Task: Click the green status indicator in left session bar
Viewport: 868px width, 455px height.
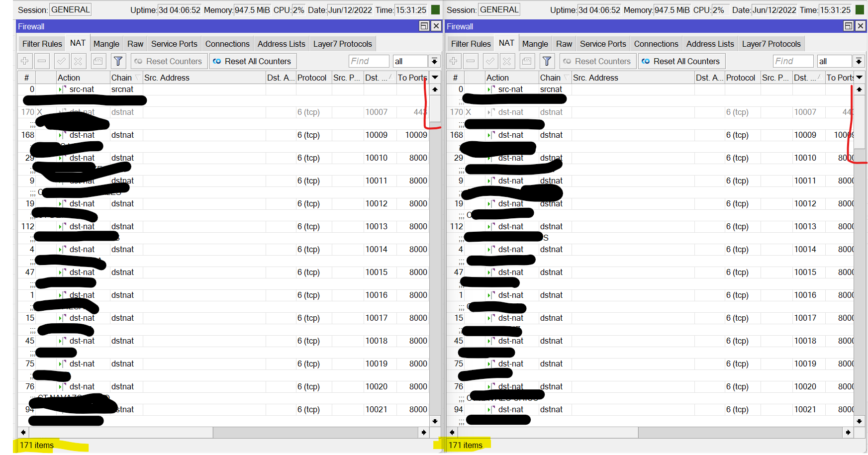Action: 435,9
